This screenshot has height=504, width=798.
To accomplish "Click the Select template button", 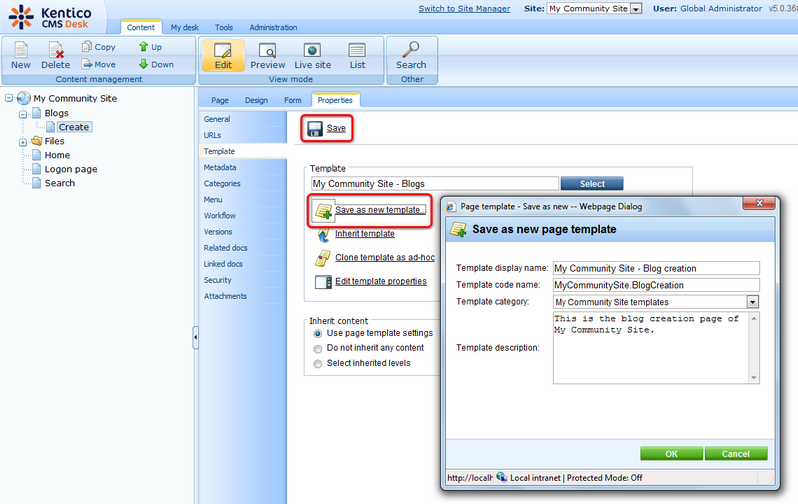I will (592, 184).
